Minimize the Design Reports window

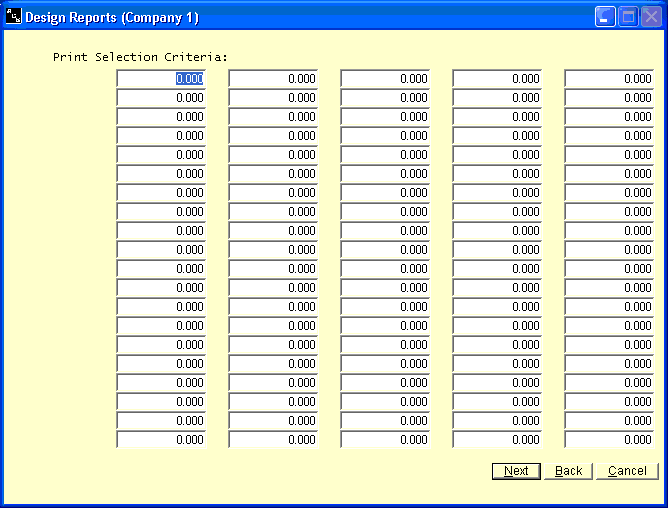tap(606, 17)
